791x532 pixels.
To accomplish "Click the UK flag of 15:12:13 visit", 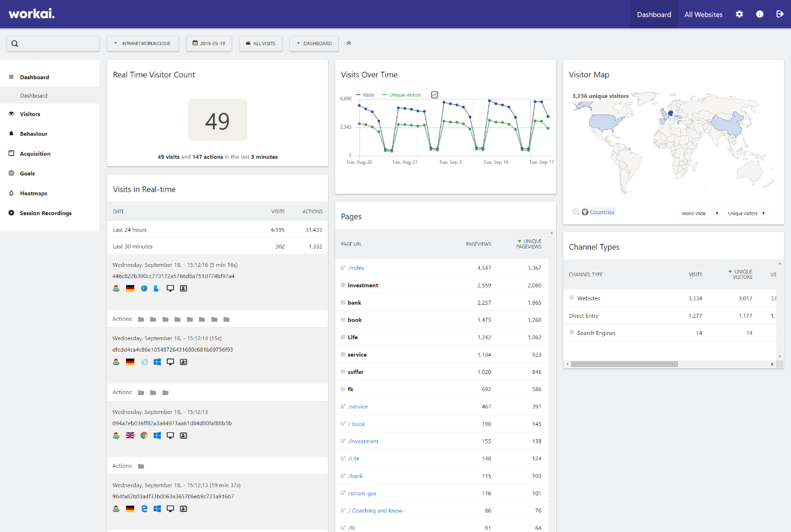I will click(x=130, y=436).
